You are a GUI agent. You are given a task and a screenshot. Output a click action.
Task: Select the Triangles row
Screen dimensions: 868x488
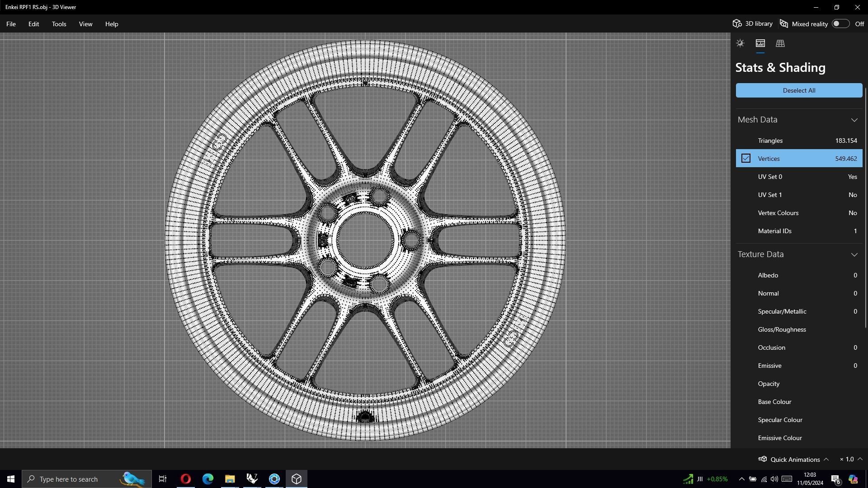pos(799,141)
